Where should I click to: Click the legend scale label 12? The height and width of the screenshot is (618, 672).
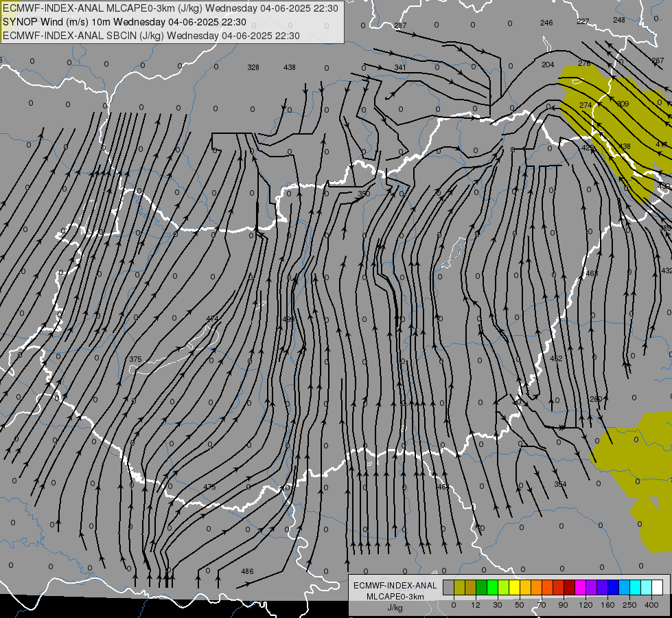click(x=475, y=605)
